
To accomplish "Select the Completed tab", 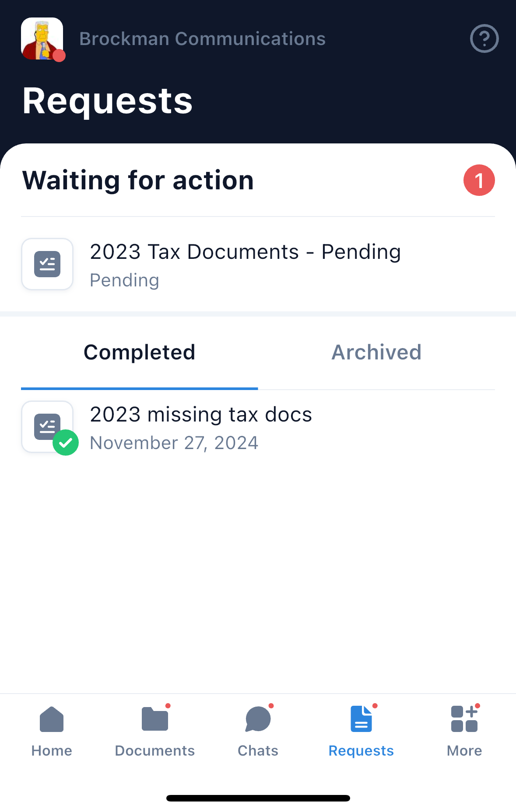I will [139, 352].
